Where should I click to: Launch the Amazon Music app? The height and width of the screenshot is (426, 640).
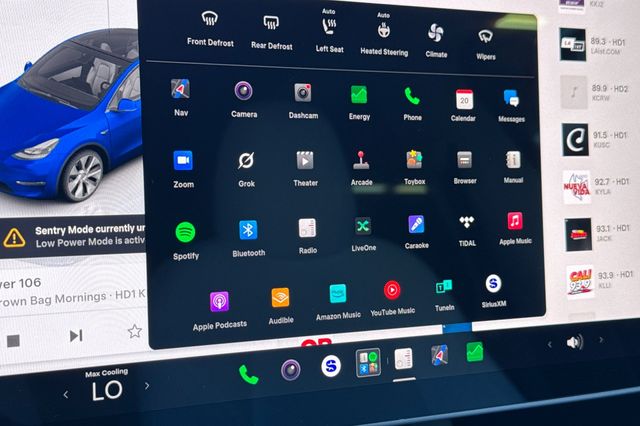pyautogui.click(x=338, y=294)
